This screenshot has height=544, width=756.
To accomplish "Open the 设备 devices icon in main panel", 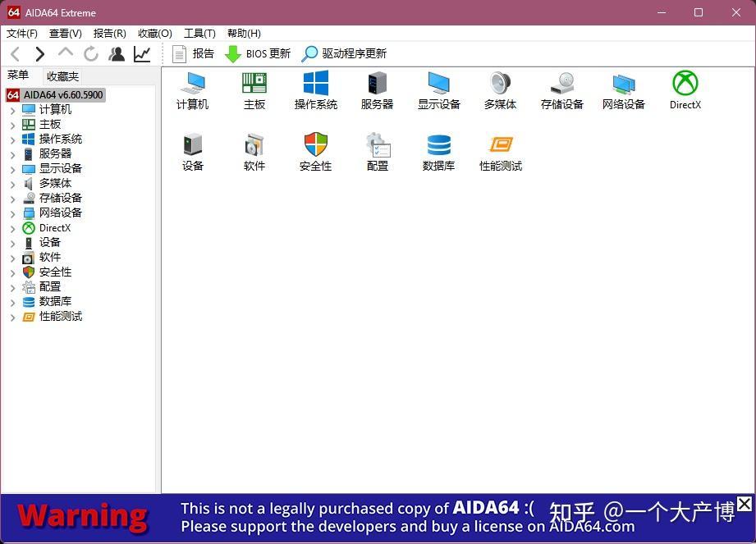I will pyautogui.click(x=192, y=152).
